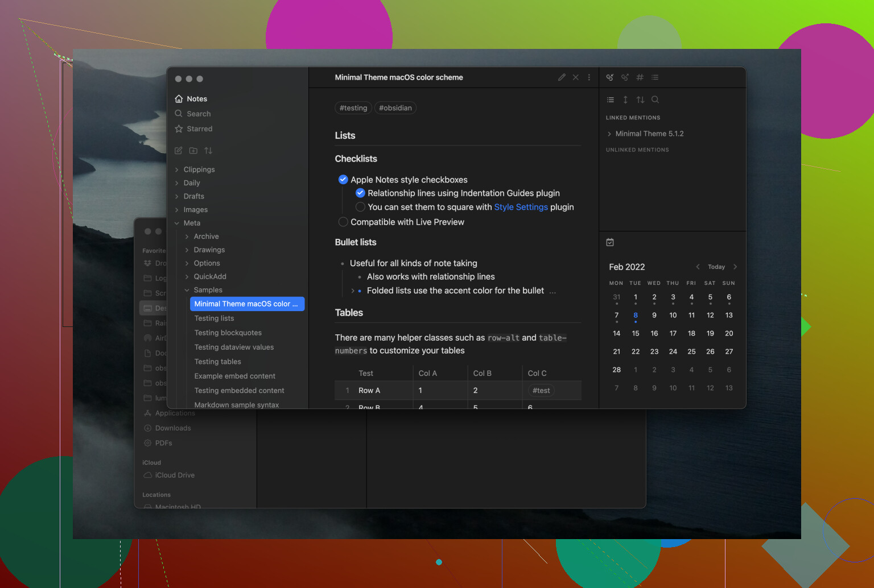Click the search magnifier in backlinks panel
Image resolution: width=874 pixels, height=588 pixels.
tap(655, 100)
